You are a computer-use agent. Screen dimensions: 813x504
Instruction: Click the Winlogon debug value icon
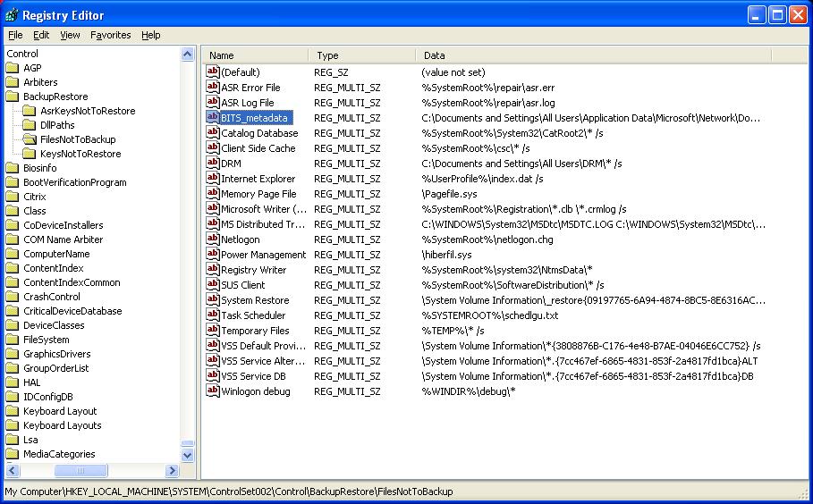(x=213, y=390)
